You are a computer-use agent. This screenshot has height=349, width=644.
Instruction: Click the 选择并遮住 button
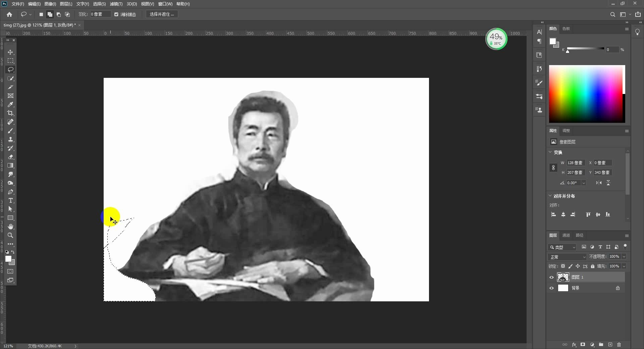(161, 14)
